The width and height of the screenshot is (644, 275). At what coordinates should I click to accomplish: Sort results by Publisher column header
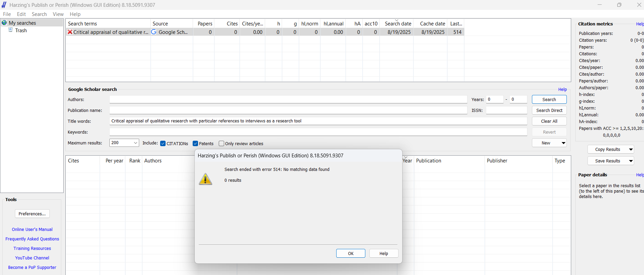(518, 161)
